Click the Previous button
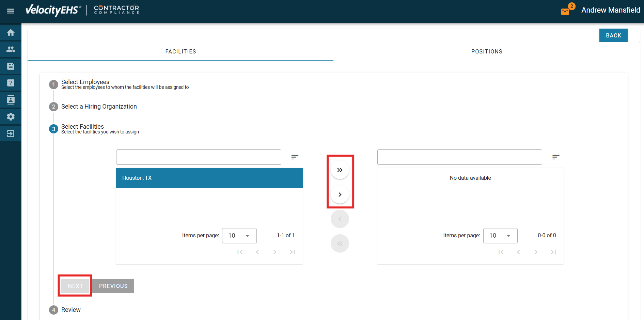Screen dimensions: 644x320 pos(113,286)
